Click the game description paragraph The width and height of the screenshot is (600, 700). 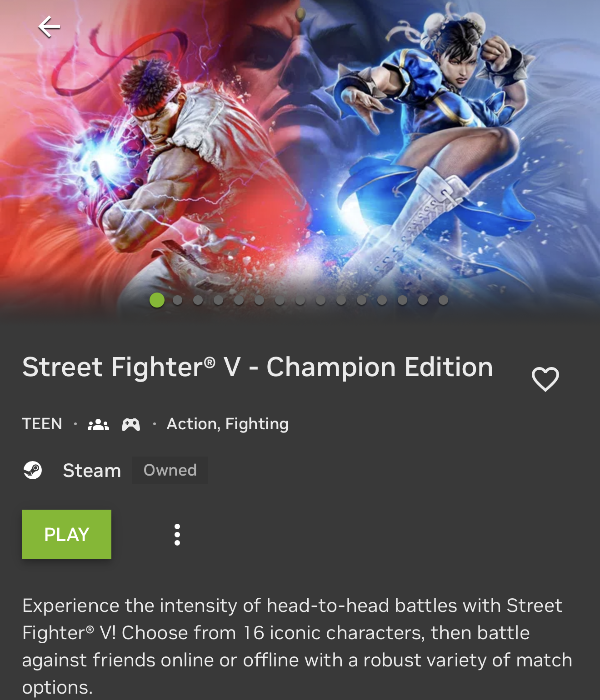[x=297, y=646]
